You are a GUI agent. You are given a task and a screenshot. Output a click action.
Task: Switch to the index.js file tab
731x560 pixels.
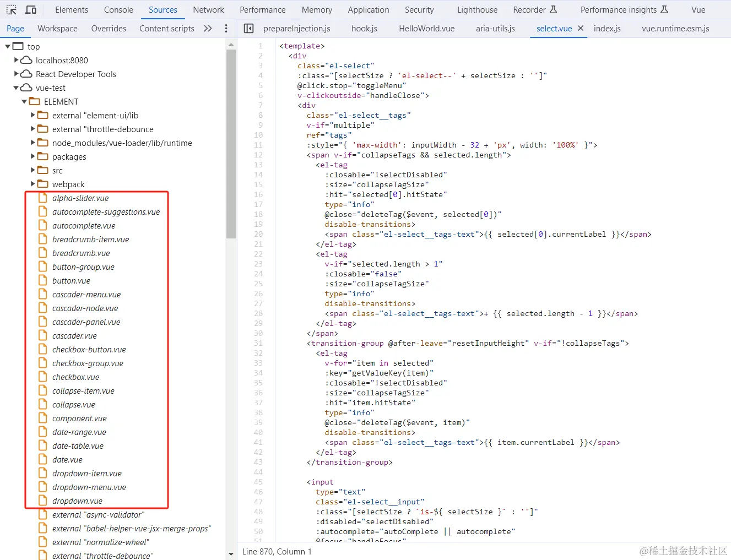tap(607, 29)
